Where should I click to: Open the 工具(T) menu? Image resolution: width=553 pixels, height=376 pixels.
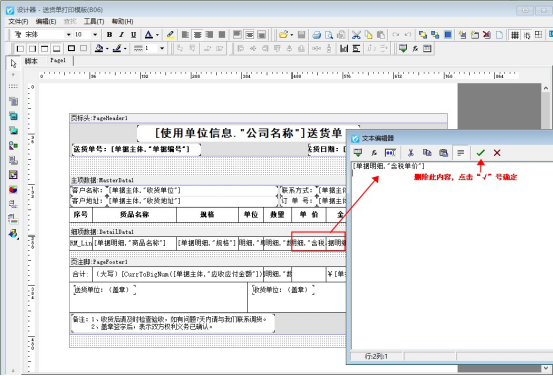pyautogui.click(x=94, y=22)
